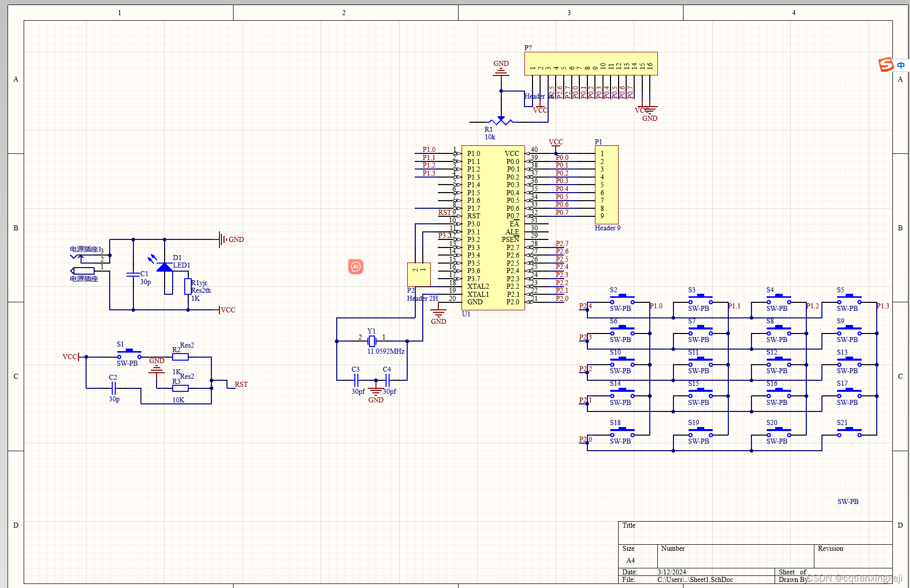
Task: Click the Header 9 label text
Action: coord(608,228)
